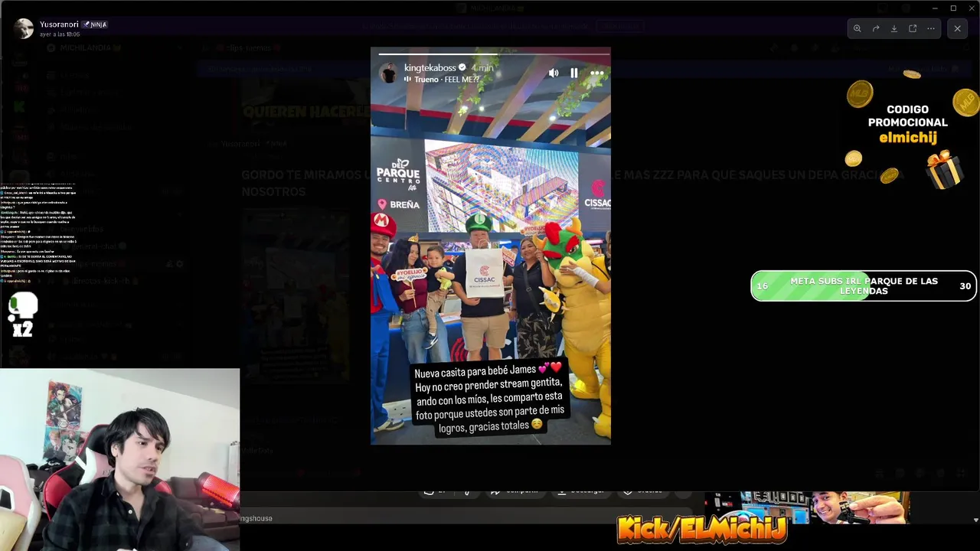980x551 pixels.
Task: Click the scroll down arrow at bottom right
Action: click(975, 520)
